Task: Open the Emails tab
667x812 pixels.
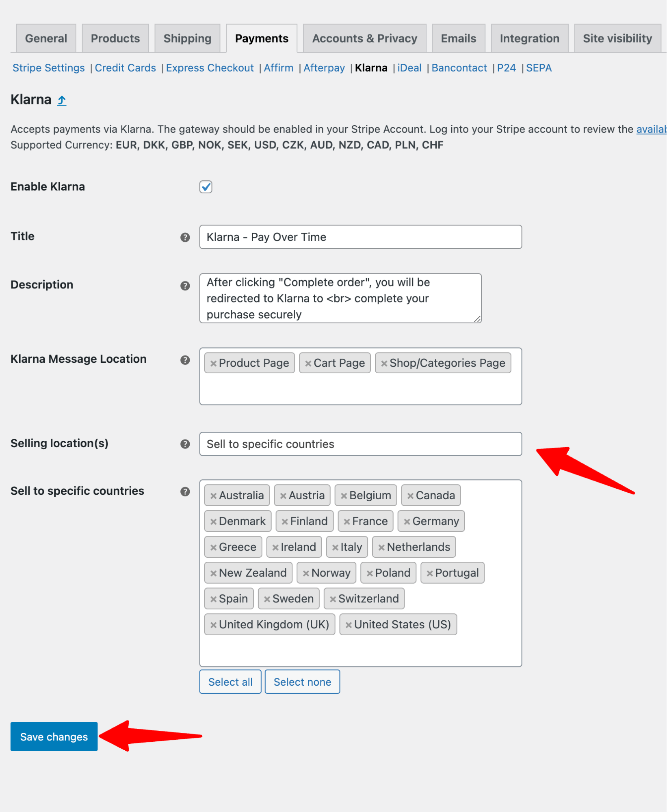Action: [459, 39]
